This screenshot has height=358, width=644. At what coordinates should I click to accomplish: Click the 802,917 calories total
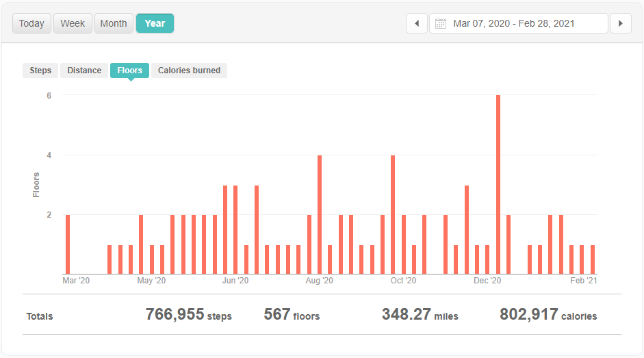tap(548, 315)
